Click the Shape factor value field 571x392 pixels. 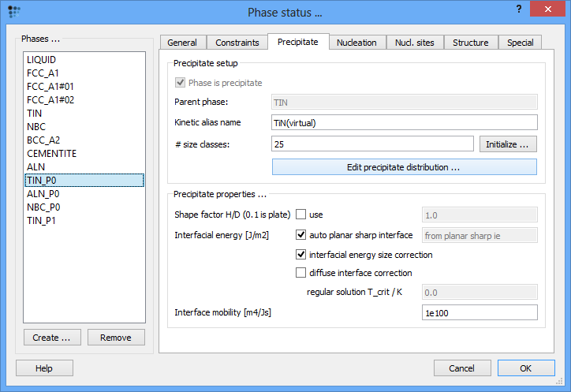[x=480, y=215]
